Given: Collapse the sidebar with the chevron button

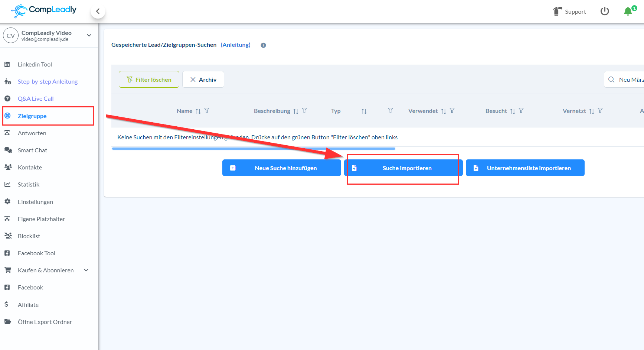Looking at the screenshot, I should click(x=98, y=11).
